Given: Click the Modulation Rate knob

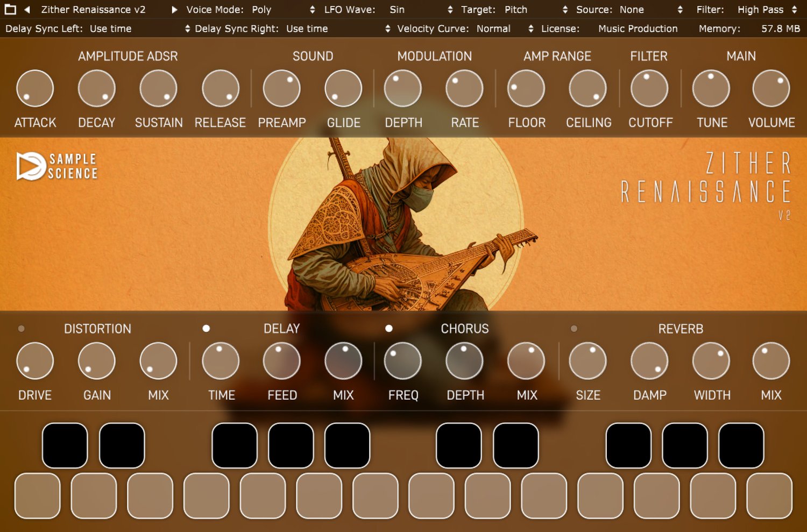Looking at the screenshot, I should [x=465, y=89].
